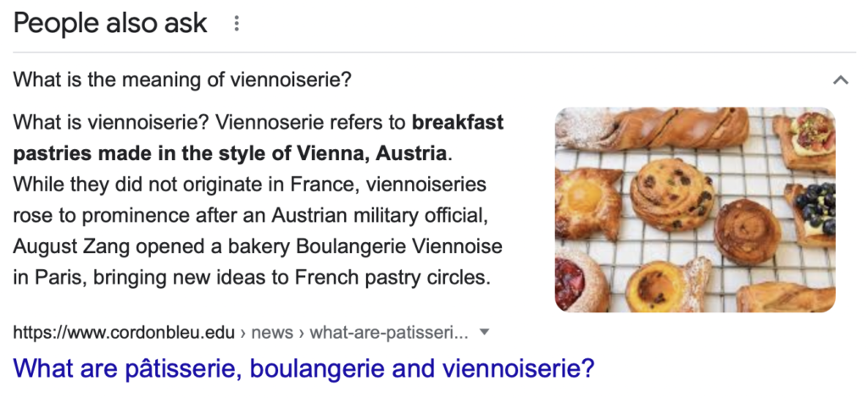Collapse the answer with the up chevron
This screenshot has height=403, width=868.
(840, 80)
